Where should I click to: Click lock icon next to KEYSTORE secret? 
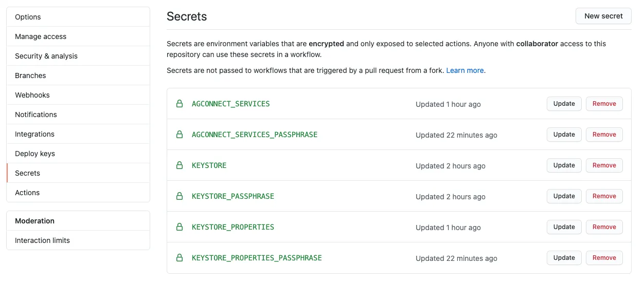180,165
